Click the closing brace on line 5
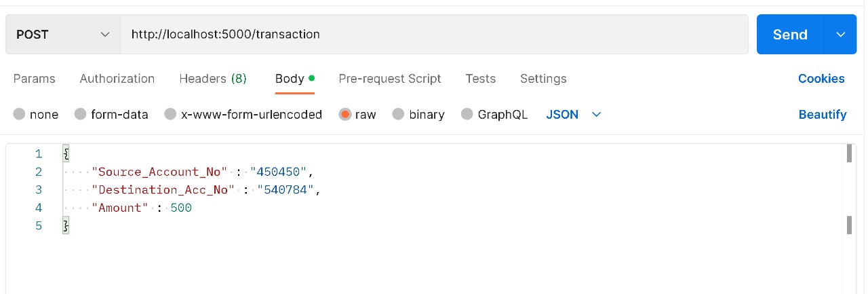Image resolution: width=868 pixels, height=294 pixels. pyautogui.click(x=66, y=226)
